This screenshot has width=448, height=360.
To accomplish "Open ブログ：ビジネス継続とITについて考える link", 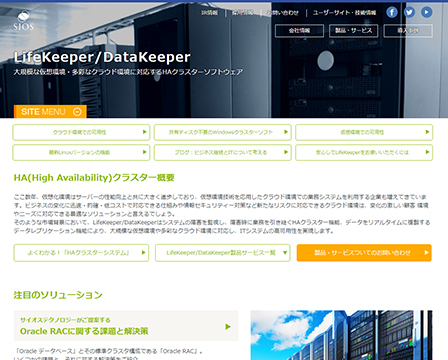I will click(222, 152).
